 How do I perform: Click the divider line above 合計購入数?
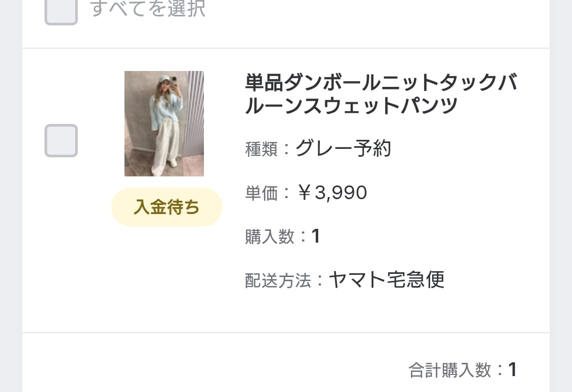(x=286, y=333)
